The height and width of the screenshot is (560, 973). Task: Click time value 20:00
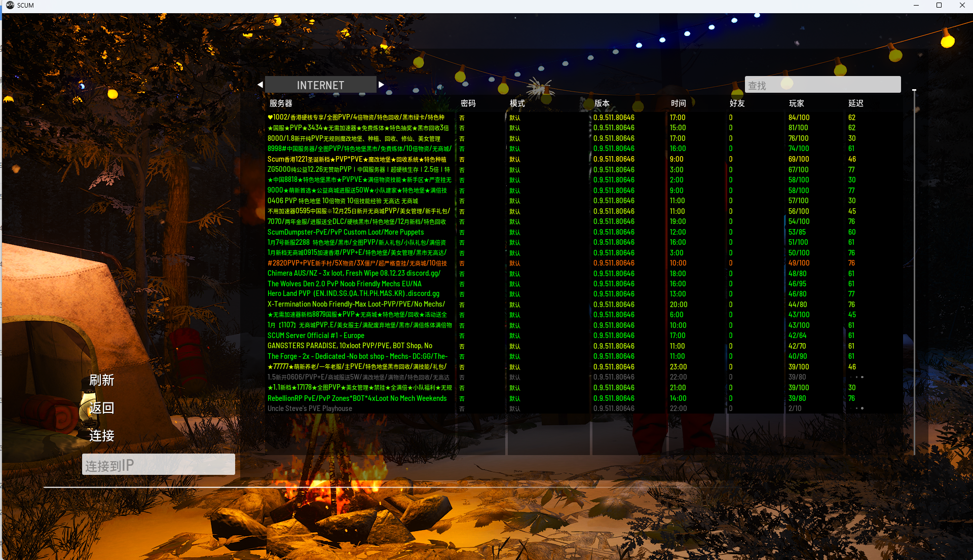(679, 305)
